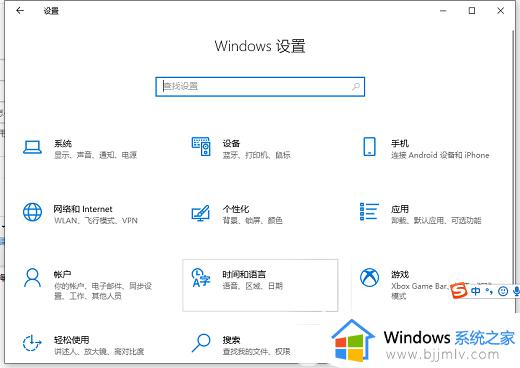The image size is (520, 368).
Task: Click 卸载、默认应用、可选功能 description
Action: (x=436, y=220)
